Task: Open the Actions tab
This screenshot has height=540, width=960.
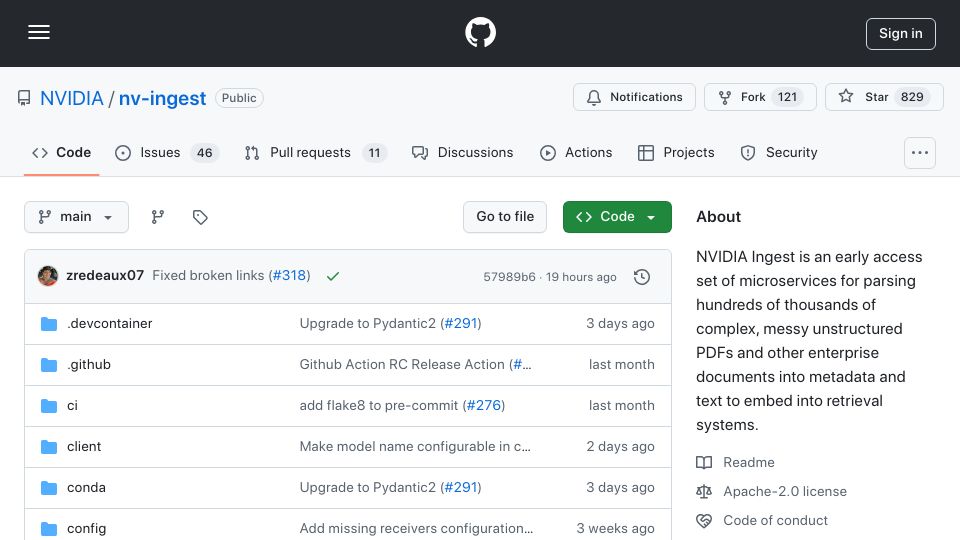Action: (576, 152)
